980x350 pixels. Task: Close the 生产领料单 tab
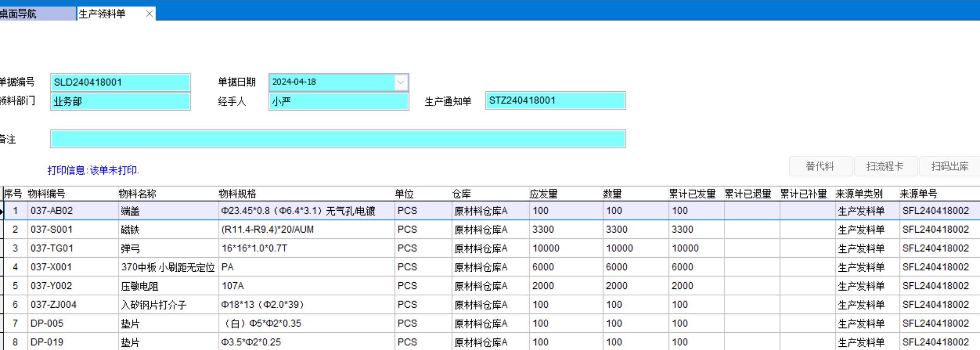[x=149, y=14]
